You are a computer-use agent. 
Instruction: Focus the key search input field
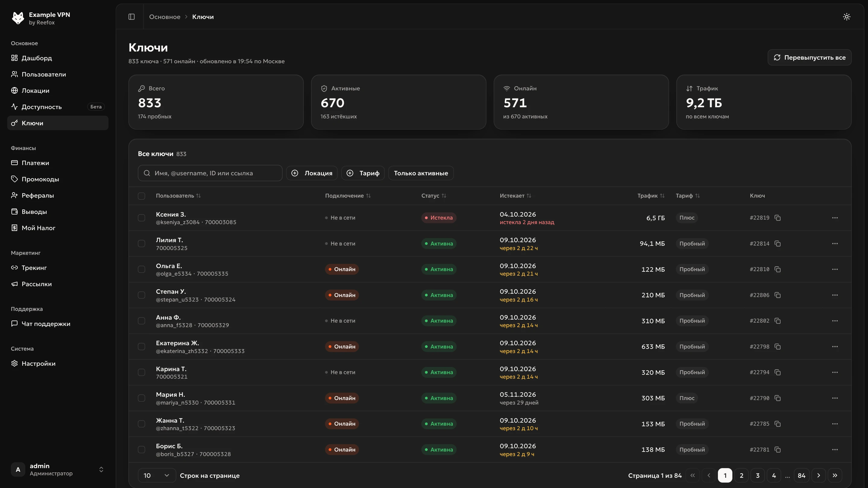coord(210,173)
